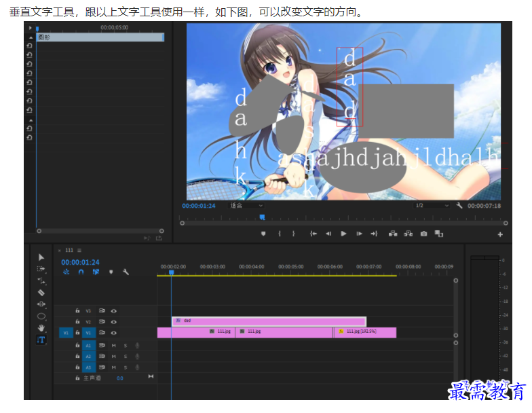The width and height of the screenshot is (532, 413).
Task: Click the timeline playhead handle
Action: click(171, 272)
